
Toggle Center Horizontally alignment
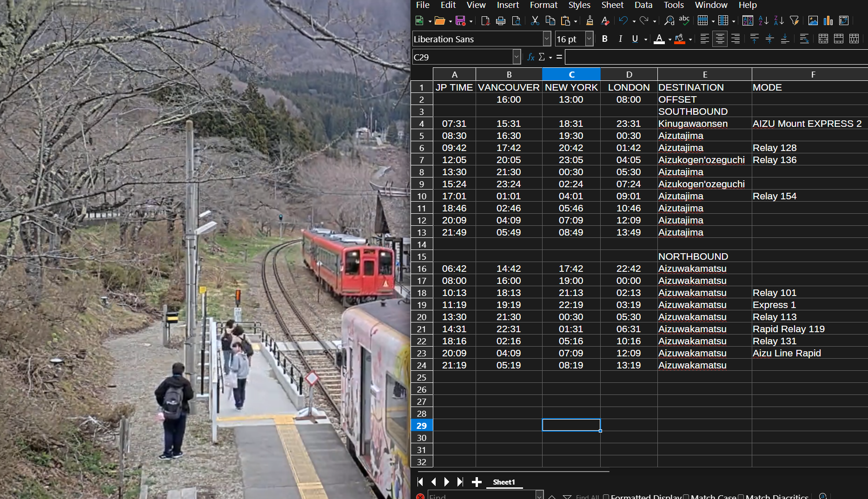(720, 39)
